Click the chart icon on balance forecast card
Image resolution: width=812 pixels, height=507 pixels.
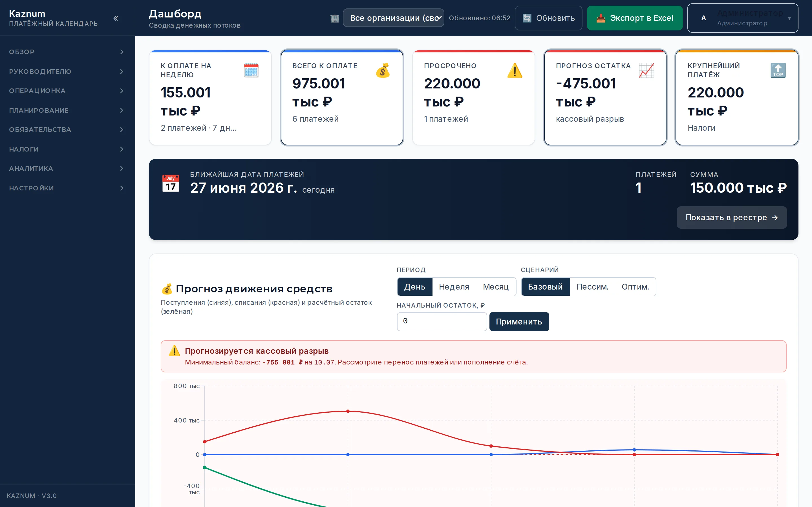646,70
